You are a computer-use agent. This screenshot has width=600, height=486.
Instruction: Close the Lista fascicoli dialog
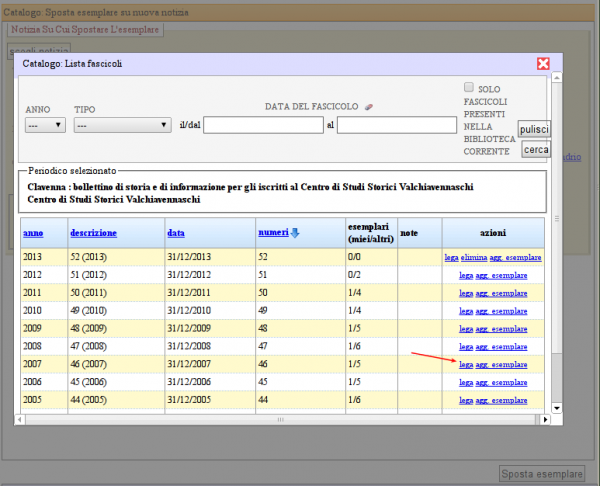pos(543,63)
